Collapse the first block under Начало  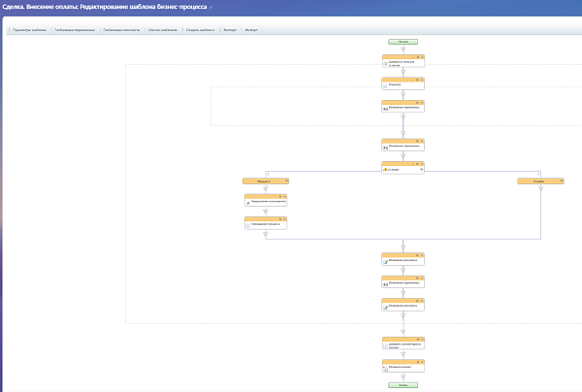coord(413,57)
